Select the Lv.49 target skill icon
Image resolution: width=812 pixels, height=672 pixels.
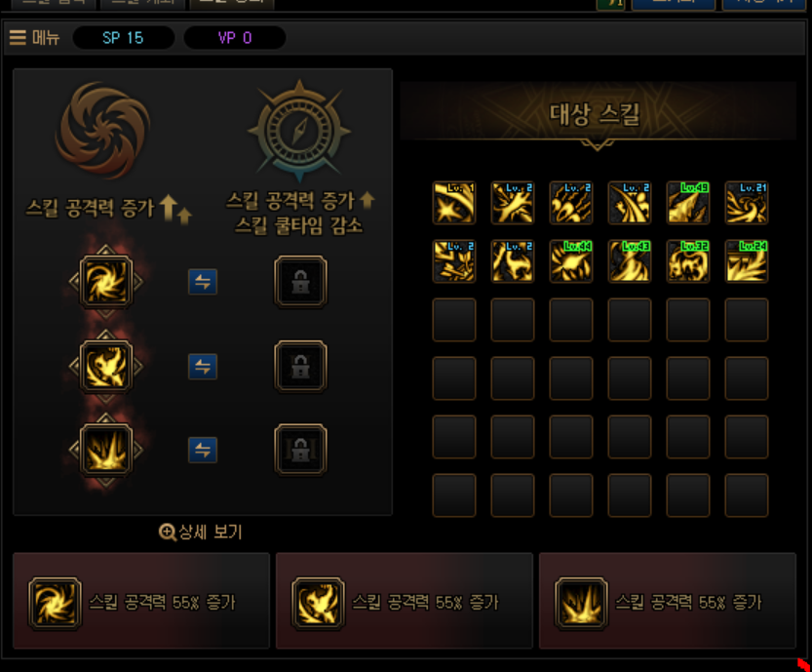coord(688,203)
